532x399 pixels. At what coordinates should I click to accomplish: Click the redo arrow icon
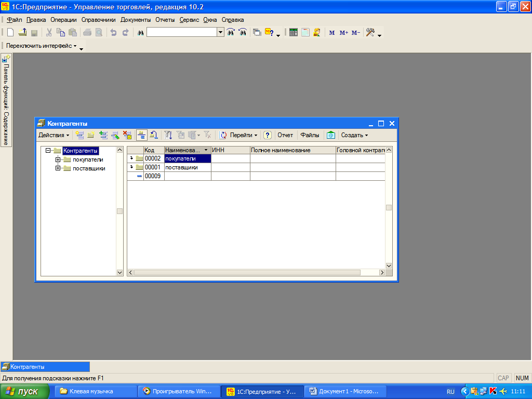126,33
